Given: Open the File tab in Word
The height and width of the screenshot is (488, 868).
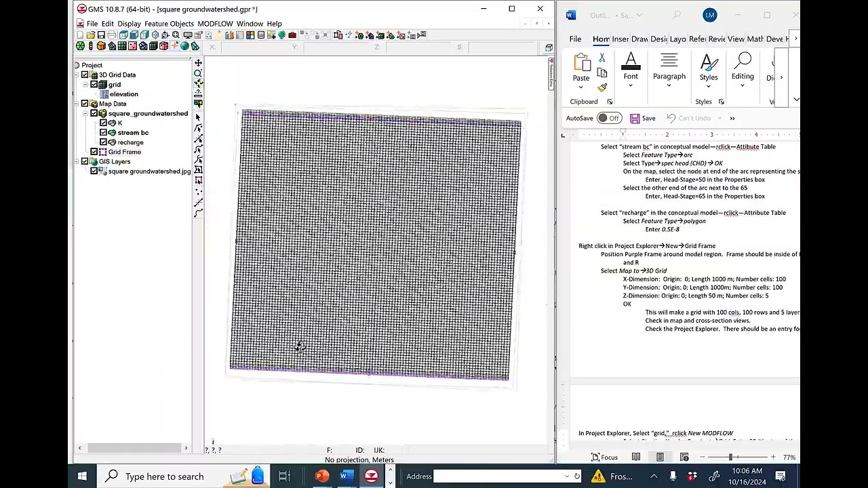Looking at the screenshot, I should coord(575,39).
